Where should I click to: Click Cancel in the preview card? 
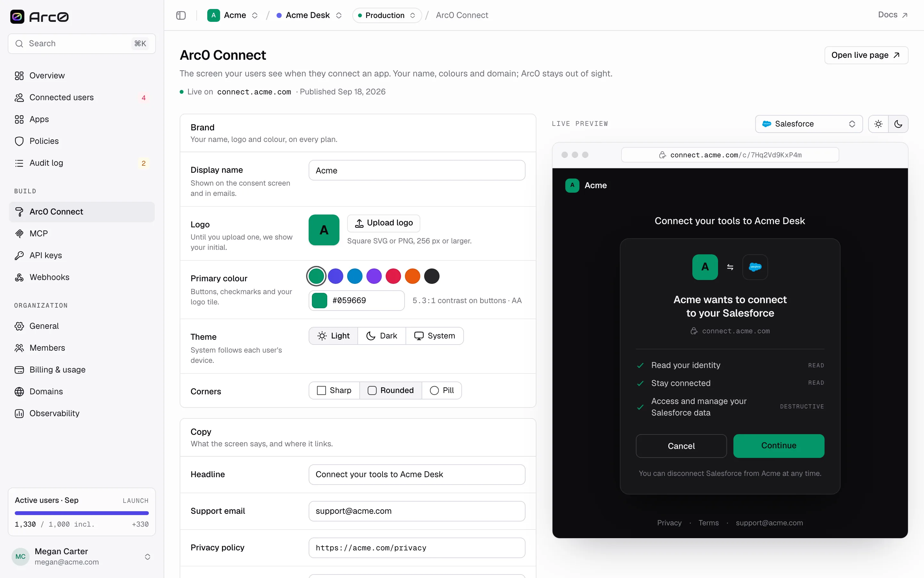click(x=681, y=446)
